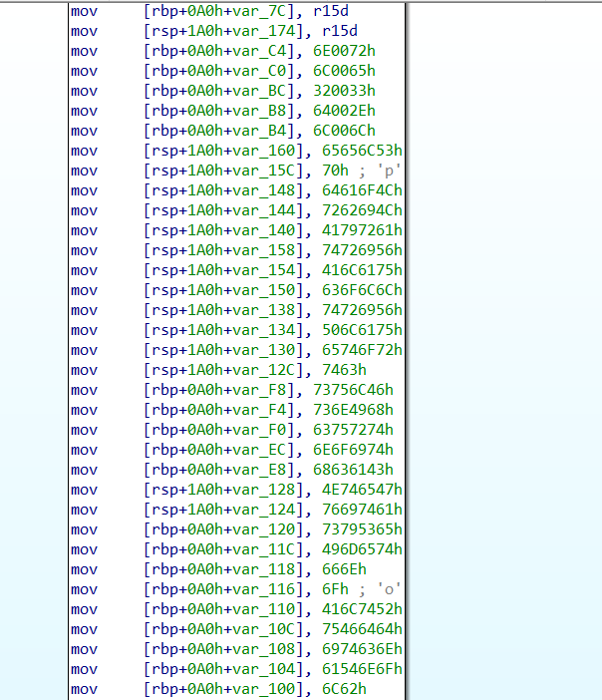Click variable var_C4
602x700 pixels.
(259, 51)
